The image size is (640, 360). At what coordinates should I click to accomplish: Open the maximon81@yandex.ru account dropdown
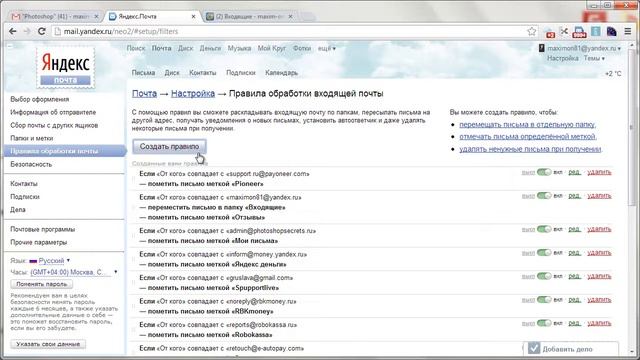[584, 48]
